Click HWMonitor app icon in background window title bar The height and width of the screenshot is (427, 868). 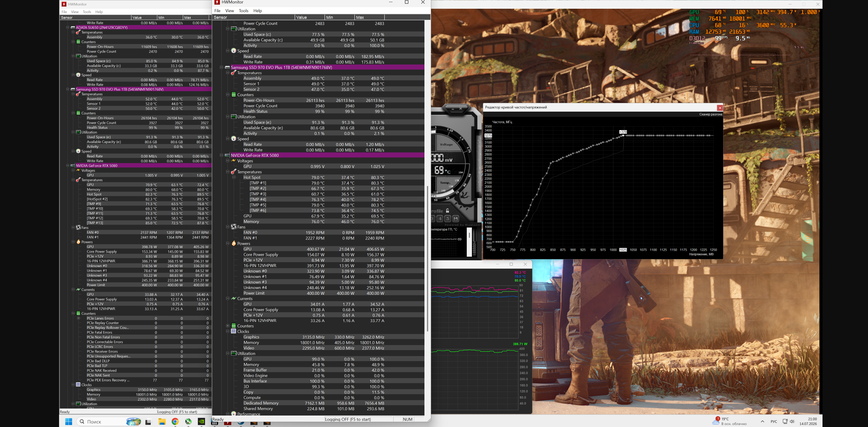pyautogui.click(x=64, y=4)
